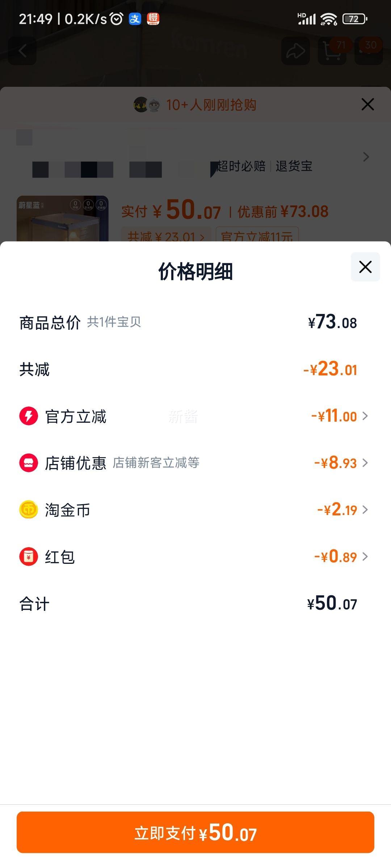This screenshot has height=868, width=391.
Task: Tap the 官方立减 lightning icon
Action: (x=29, y=416)
